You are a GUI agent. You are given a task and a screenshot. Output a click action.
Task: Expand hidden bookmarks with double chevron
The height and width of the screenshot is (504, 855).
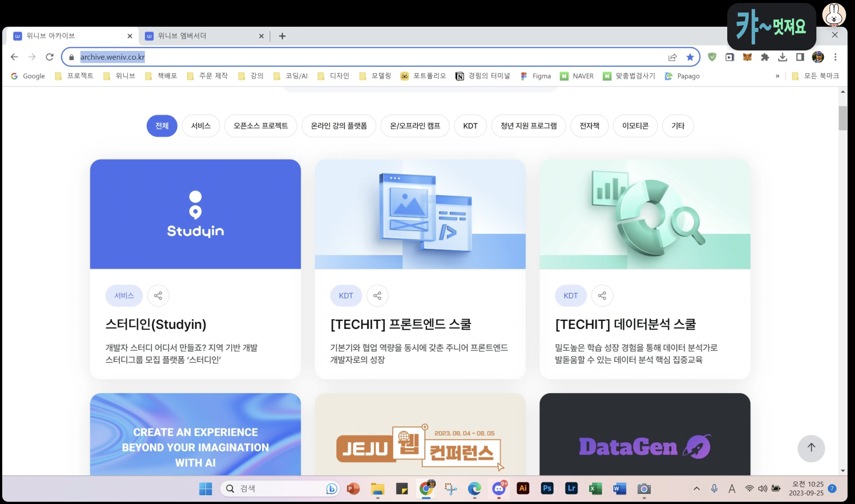(777, 76)
